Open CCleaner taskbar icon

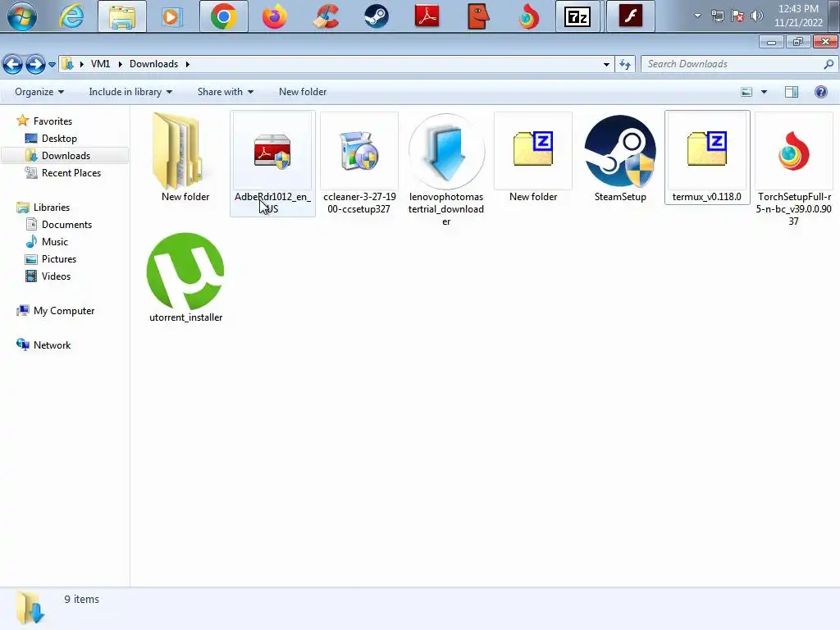325,16
